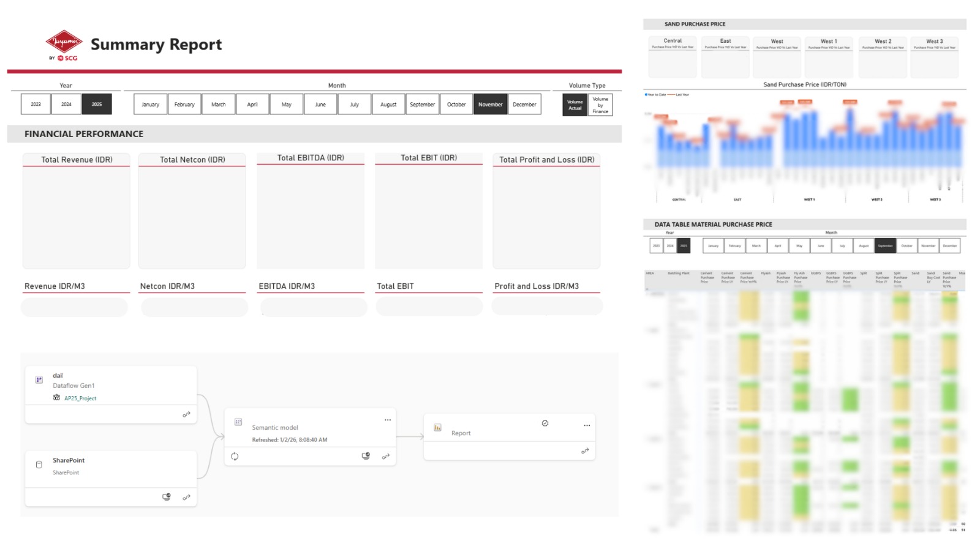
Task: Click the Semantic model grid icon
Action: [x=238, y=422]
